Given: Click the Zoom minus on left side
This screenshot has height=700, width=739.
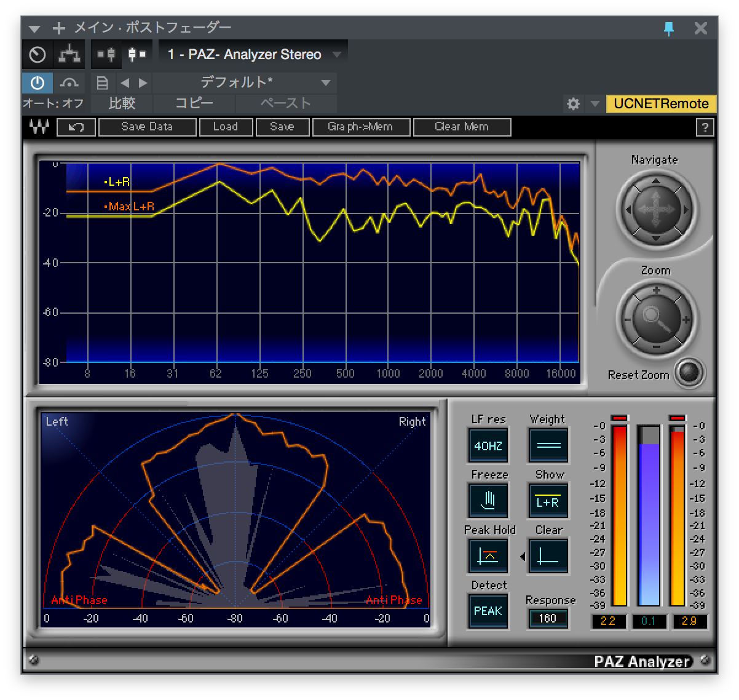Looking at the screenshot, I should pyautogui.click(x=628, y=320).
